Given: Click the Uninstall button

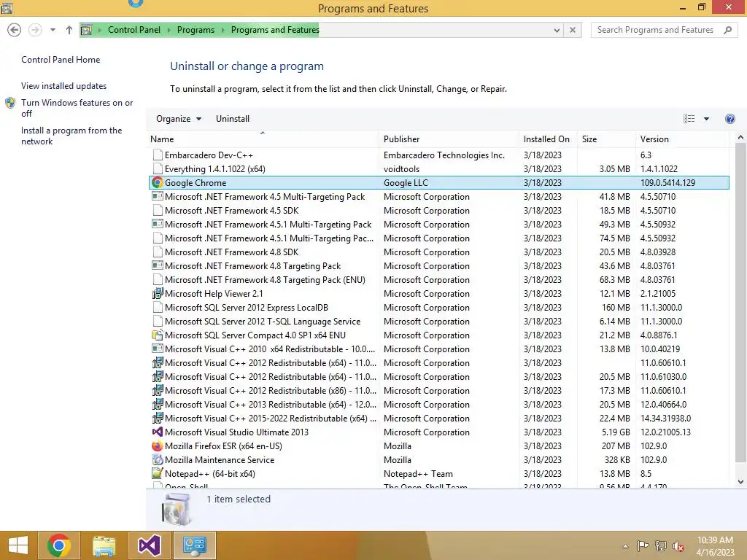Looking at the screenshot, I should point(233,119).
